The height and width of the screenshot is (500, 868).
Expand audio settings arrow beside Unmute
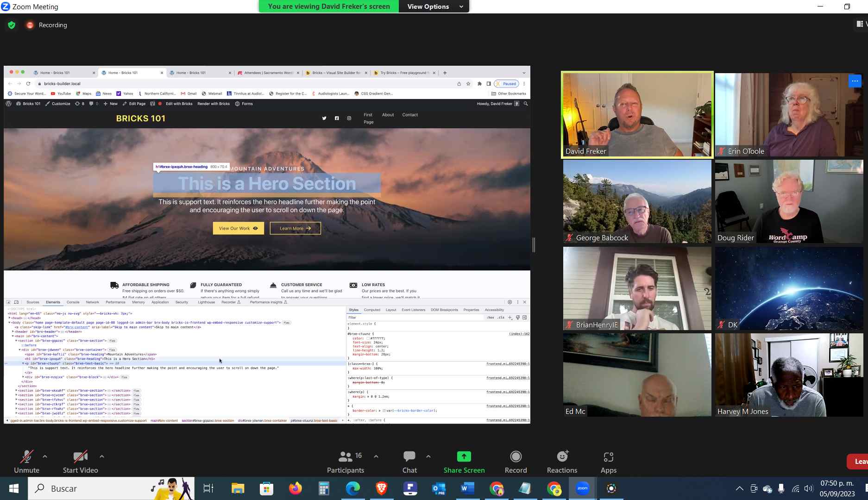[x=45, y=456]
